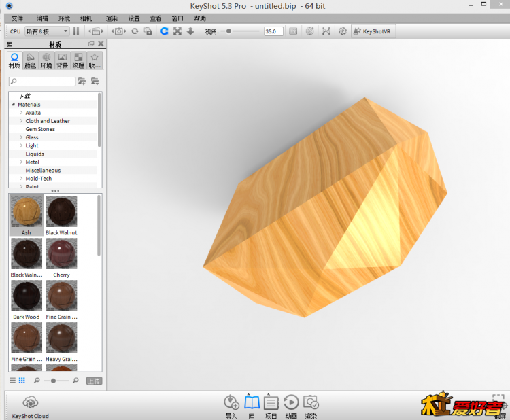Click the material thumbnails scrollbar

pyautogui.click(x=99, y=225)
